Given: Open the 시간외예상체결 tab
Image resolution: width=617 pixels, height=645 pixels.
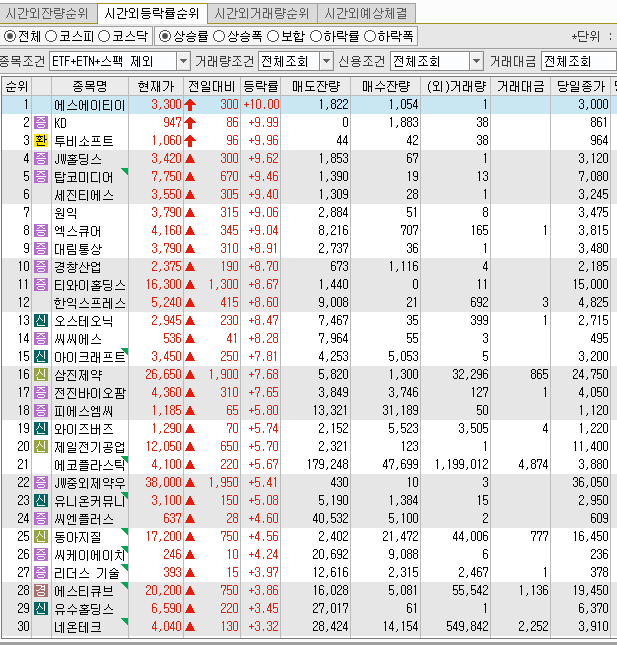Looking at the screenshot, I should tap(366, 14).
